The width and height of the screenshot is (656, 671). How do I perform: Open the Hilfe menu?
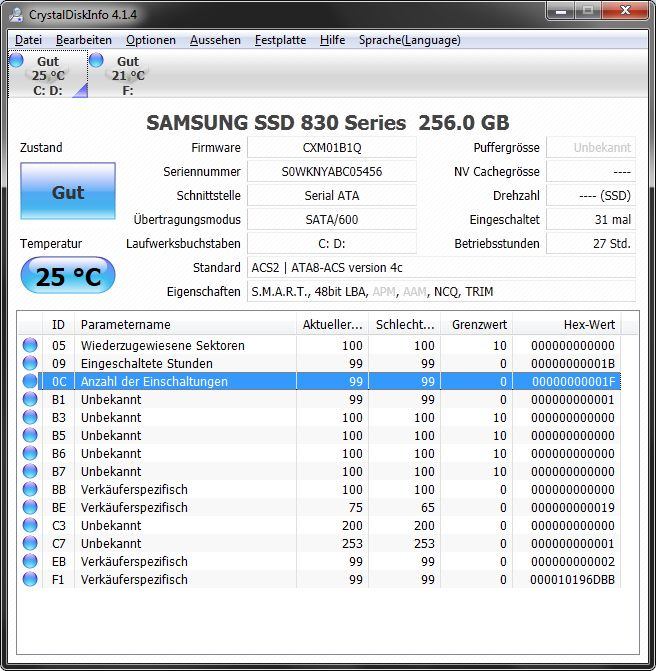click(332, 40)
